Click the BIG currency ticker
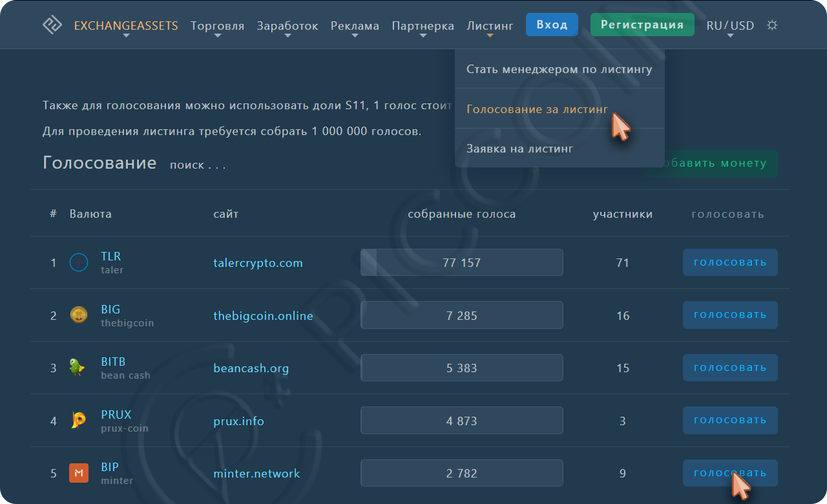Image resolution: width=827 pixels, height=504 pixels. pos(110,310)
